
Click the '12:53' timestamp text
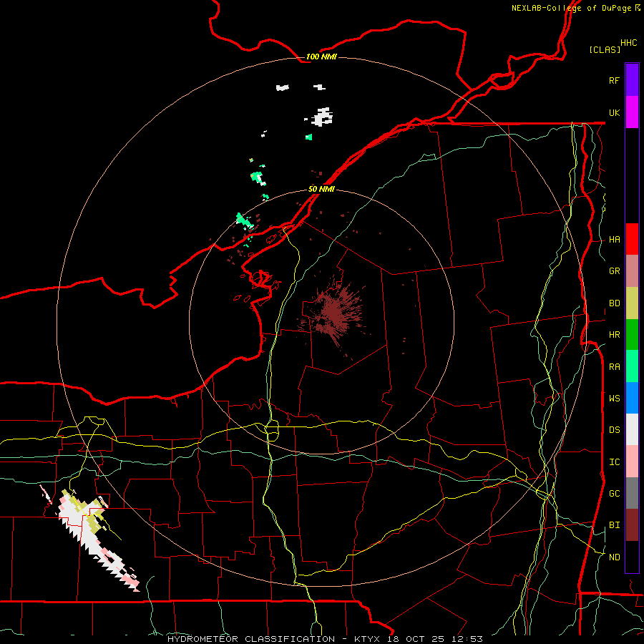466,639
